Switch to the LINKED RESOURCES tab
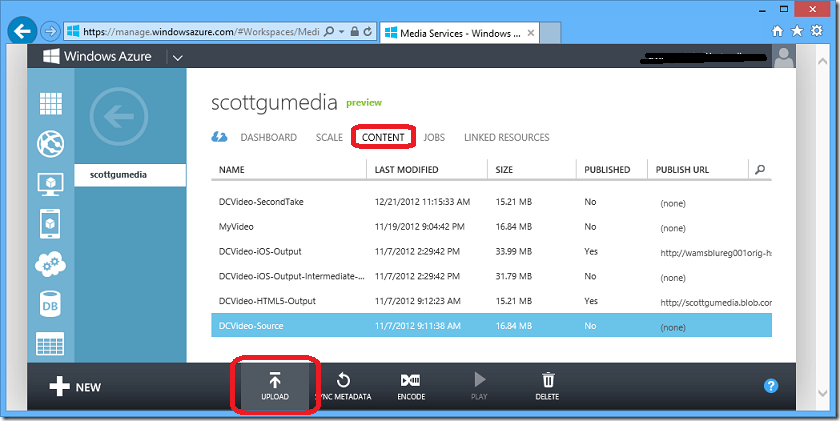This screenshot has width=840, height=421. click(x=506, y=138)
